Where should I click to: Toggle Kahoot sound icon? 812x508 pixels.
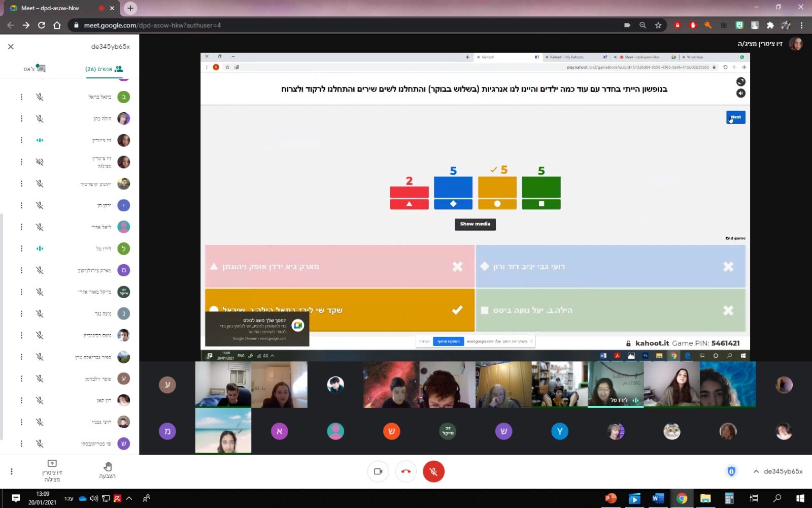tap(741, 93)
